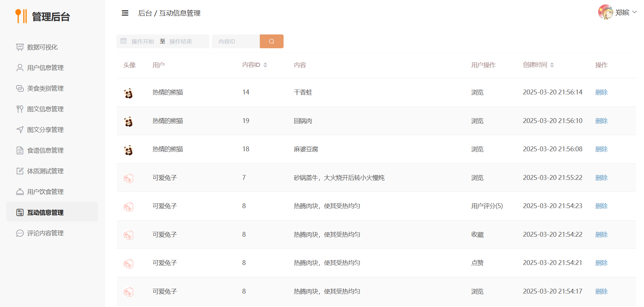644x307 pixels.
Task: Click the 食谱信息管理 document icon
Action: point(20,151)
